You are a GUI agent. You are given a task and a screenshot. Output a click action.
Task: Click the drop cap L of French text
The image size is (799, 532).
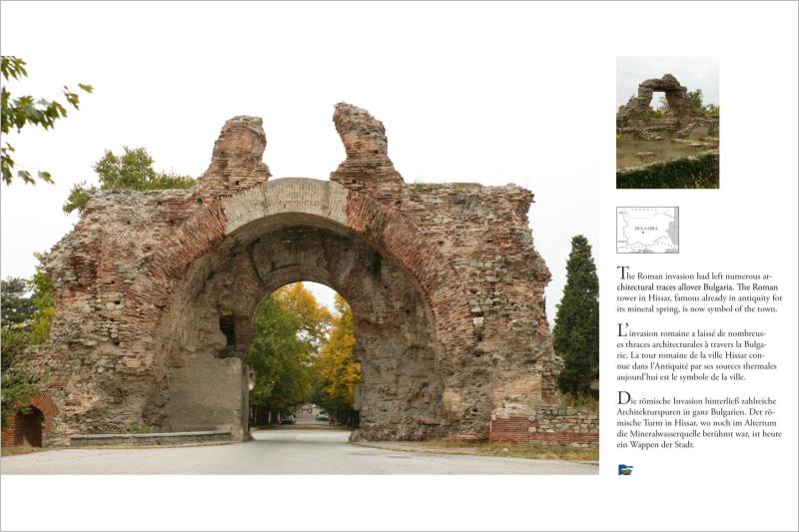click(622, 329)
